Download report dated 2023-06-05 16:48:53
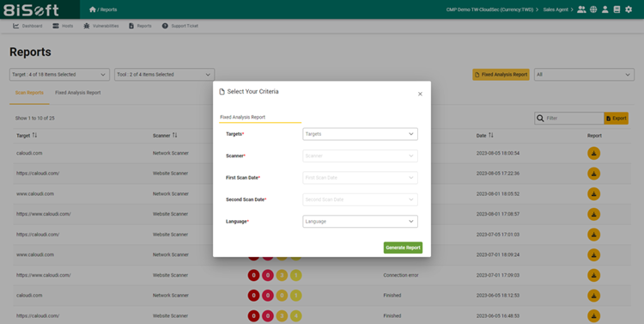This screenshot has height=324, width=644. [593, 315]
